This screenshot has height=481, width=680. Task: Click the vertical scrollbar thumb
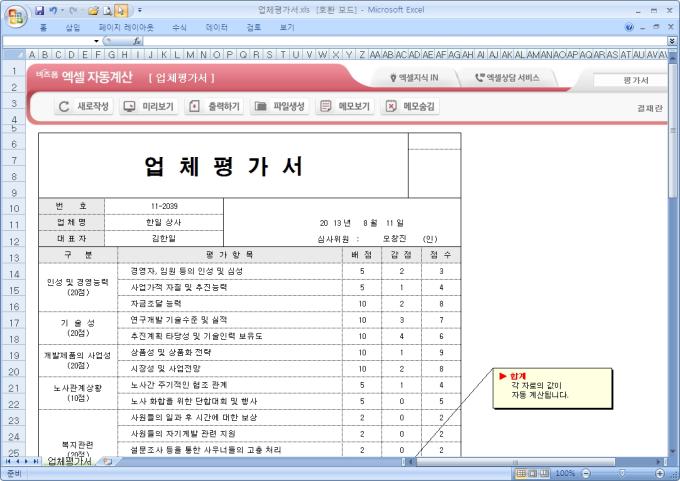pos(672,130)
